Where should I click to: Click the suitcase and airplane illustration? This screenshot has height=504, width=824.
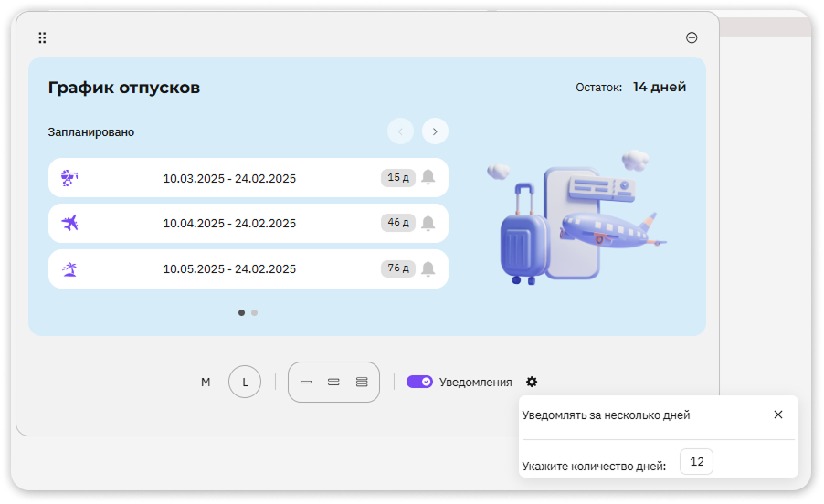[x=576, y=216]
